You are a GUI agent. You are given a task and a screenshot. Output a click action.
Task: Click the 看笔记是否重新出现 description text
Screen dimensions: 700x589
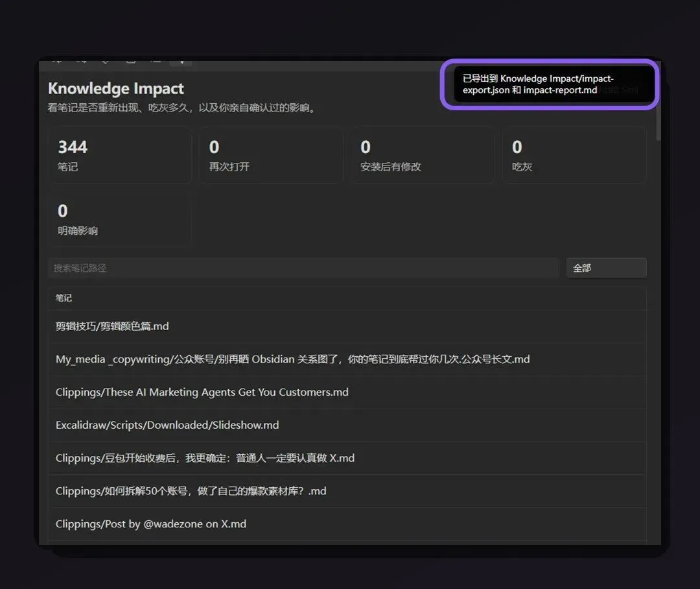[181, 108]
